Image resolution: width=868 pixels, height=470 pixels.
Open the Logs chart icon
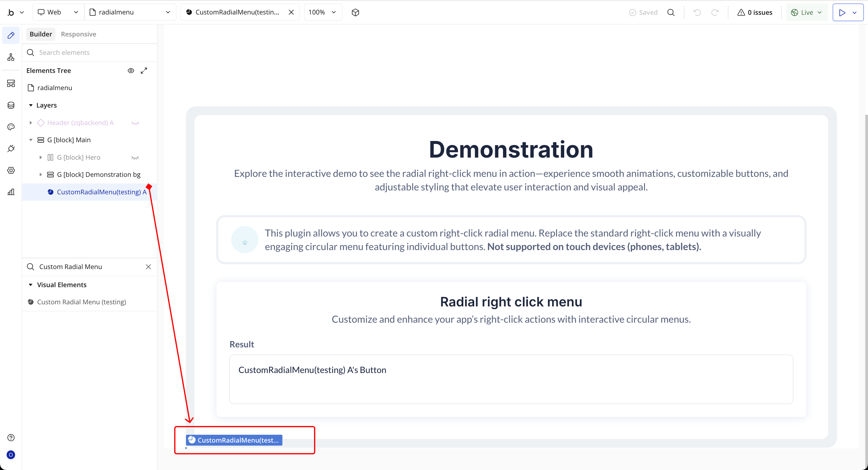[11, 192]
